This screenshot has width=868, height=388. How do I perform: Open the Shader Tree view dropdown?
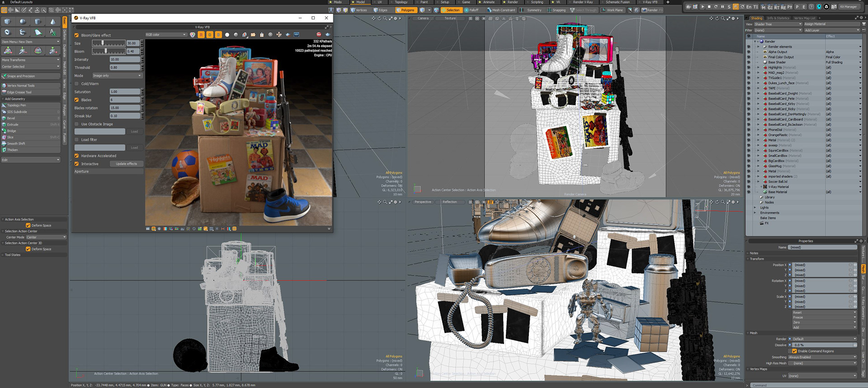[778, 24]
